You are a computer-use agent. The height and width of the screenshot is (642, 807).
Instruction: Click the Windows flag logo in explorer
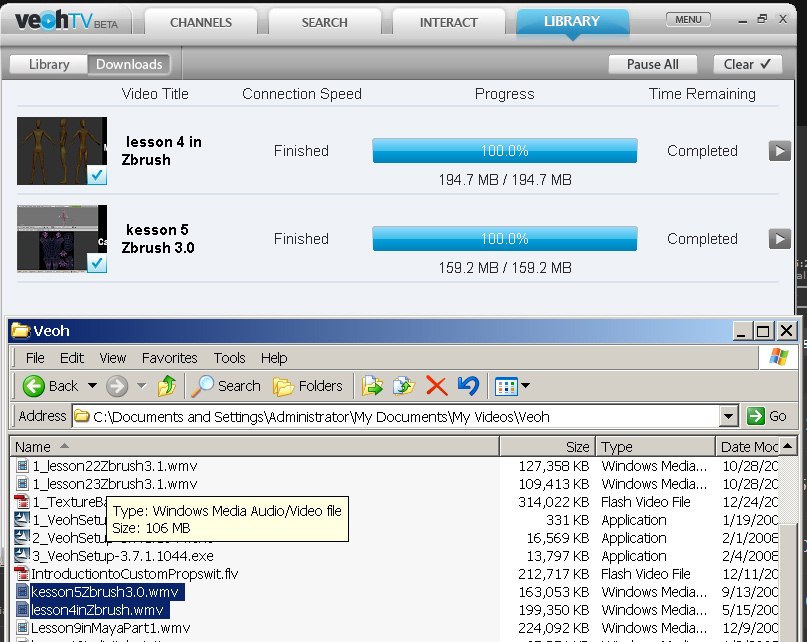point(779,357)
